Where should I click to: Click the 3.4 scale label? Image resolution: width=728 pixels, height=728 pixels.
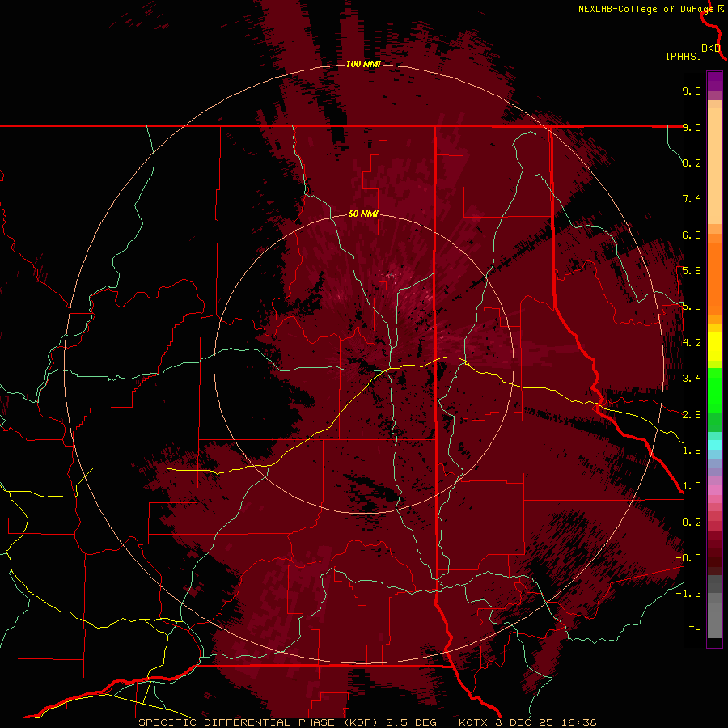pos(692,379)
